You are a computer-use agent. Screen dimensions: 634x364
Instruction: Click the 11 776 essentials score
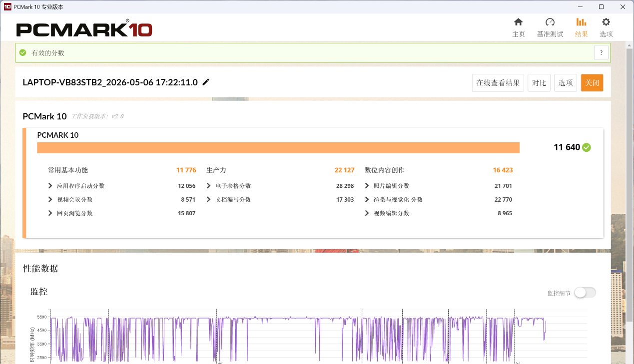pos(186,170)
